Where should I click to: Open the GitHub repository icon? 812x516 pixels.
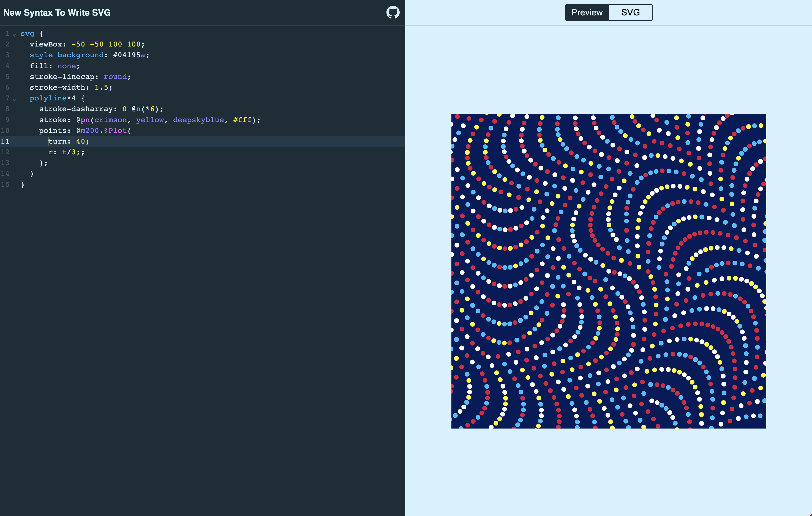pyautogui.click(x=393, y=12)
